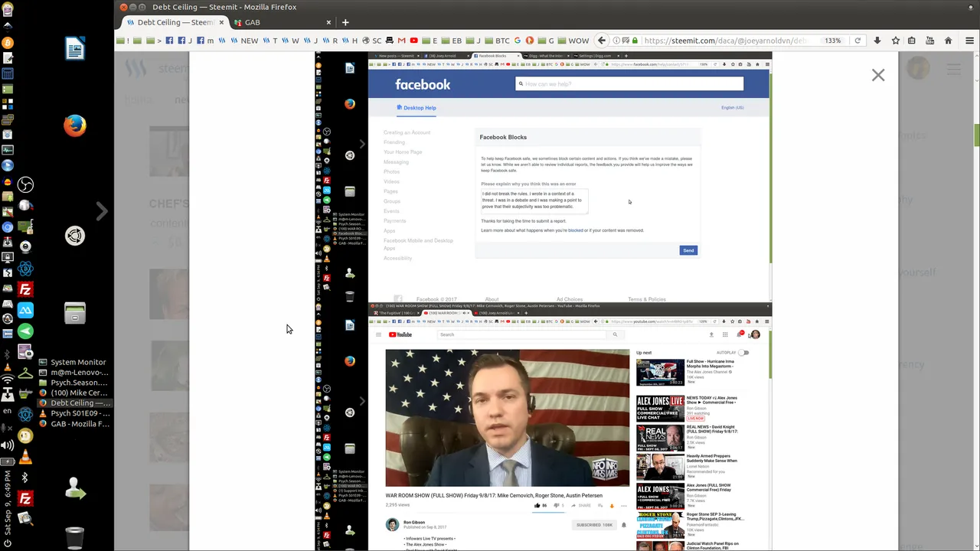Click the volume speaker panel icon
This screenshot has height=551, width=980.
coord(8,445)
